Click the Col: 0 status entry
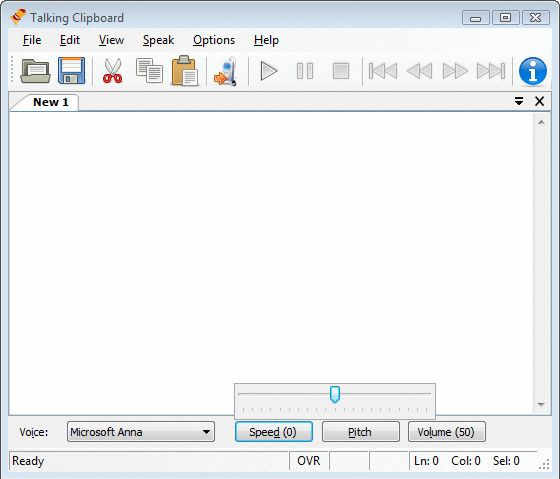This screenshot has width=560, height=479. 466,461
